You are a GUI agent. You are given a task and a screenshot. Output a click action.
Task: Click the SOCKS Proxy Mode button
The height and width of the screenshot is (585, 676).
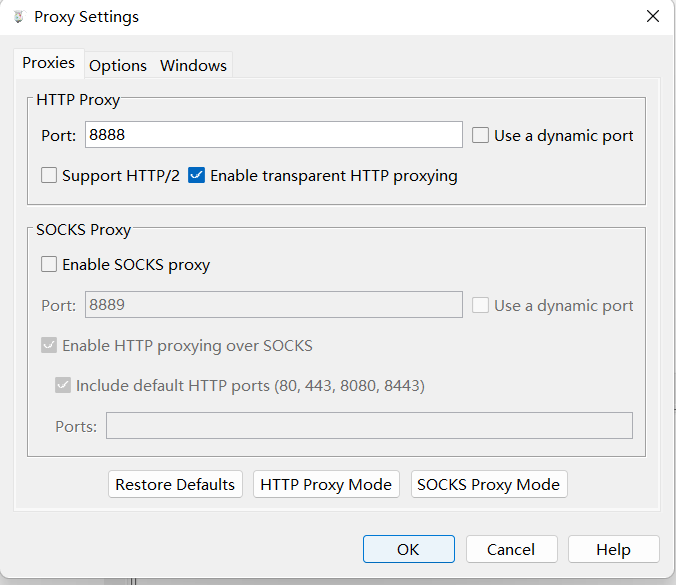point(488,484)
